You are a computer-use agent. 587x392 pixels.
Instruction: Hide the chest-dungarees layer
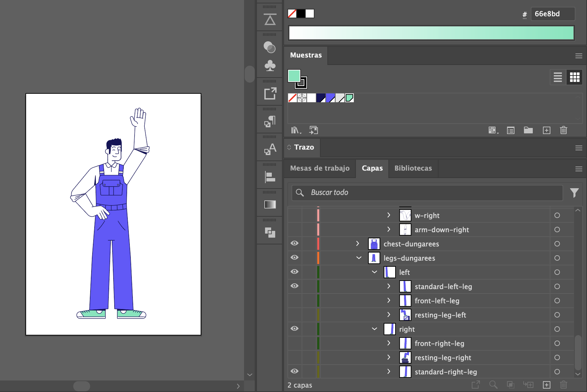[295, 243]
